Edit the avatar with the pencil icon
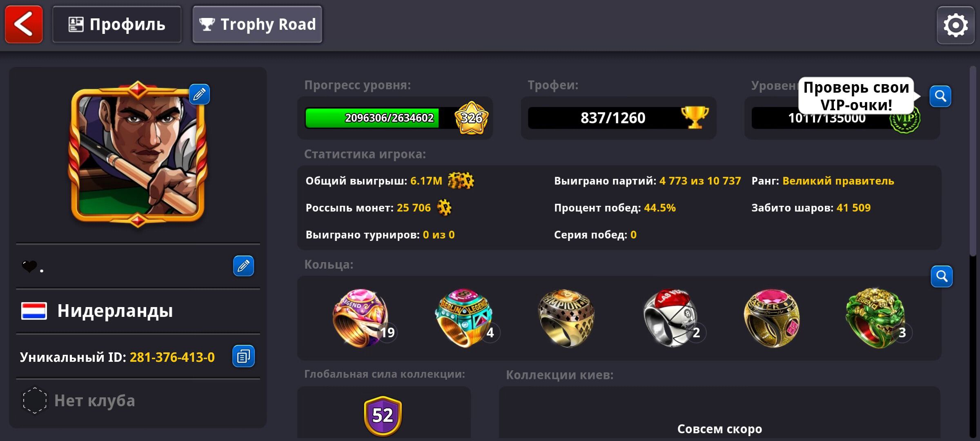980x441 pixels. click(199, 94)
